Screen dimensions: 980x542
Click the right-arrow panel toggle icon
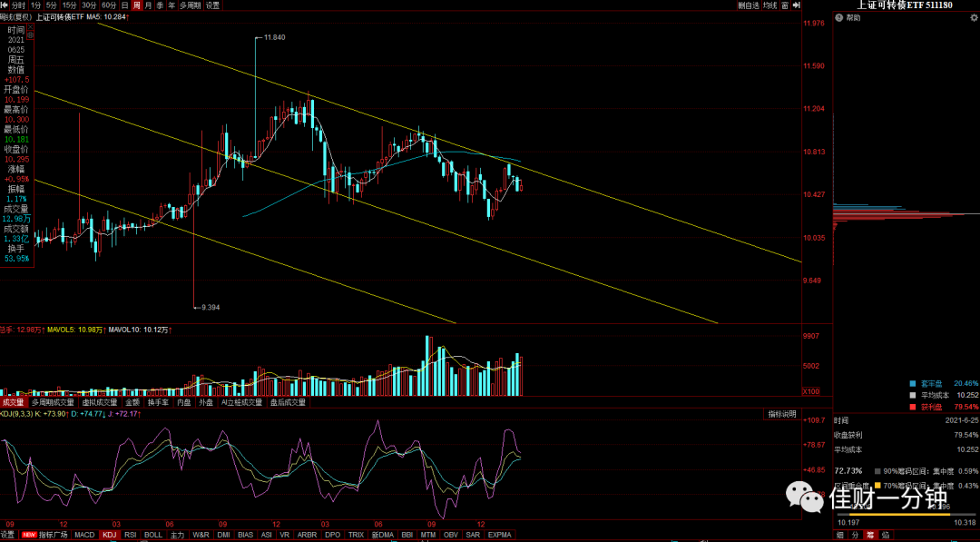coord(797,5)
